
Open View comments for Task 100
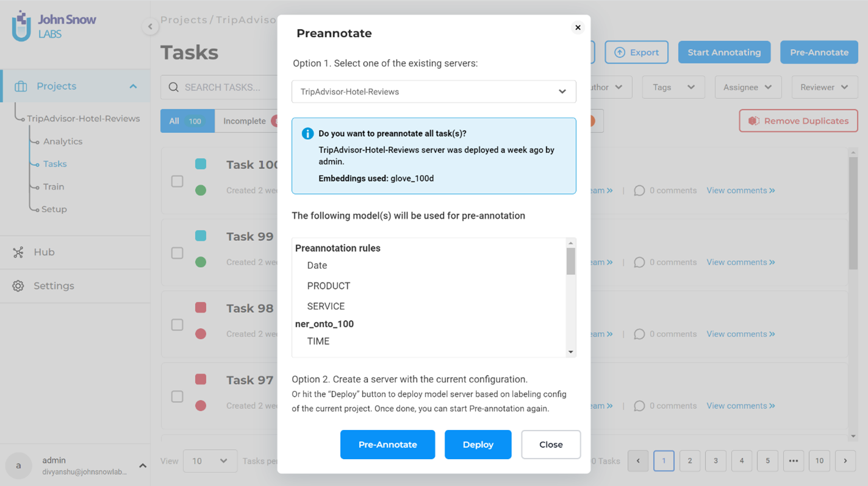741,191
